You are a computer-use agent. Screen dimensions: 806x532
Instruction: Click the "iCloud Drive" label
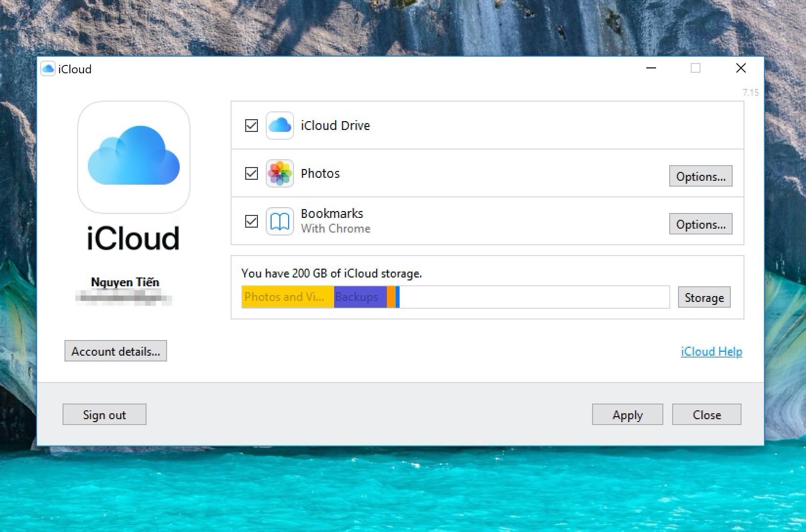pyautogui.click(x=335, y=126)
